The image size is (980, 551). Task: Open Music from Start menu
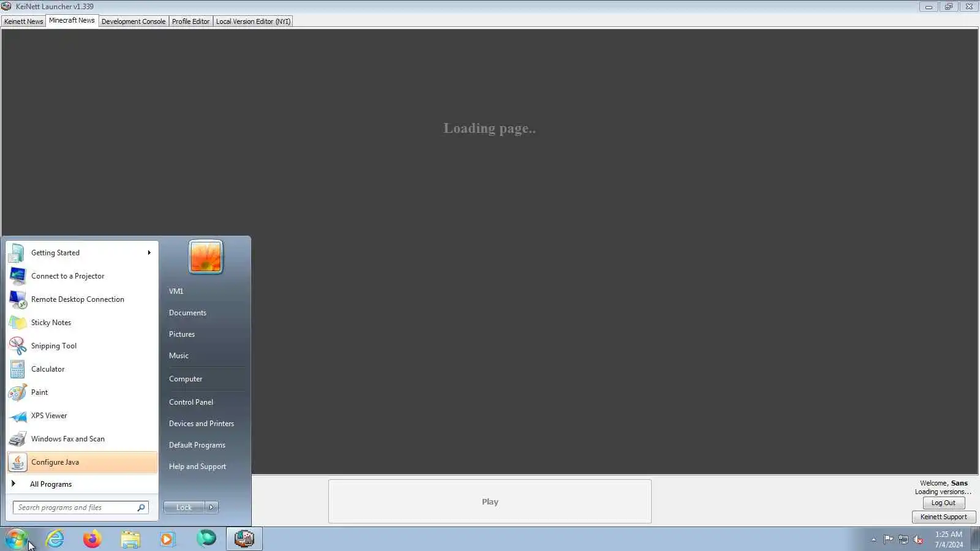point(179,356)
